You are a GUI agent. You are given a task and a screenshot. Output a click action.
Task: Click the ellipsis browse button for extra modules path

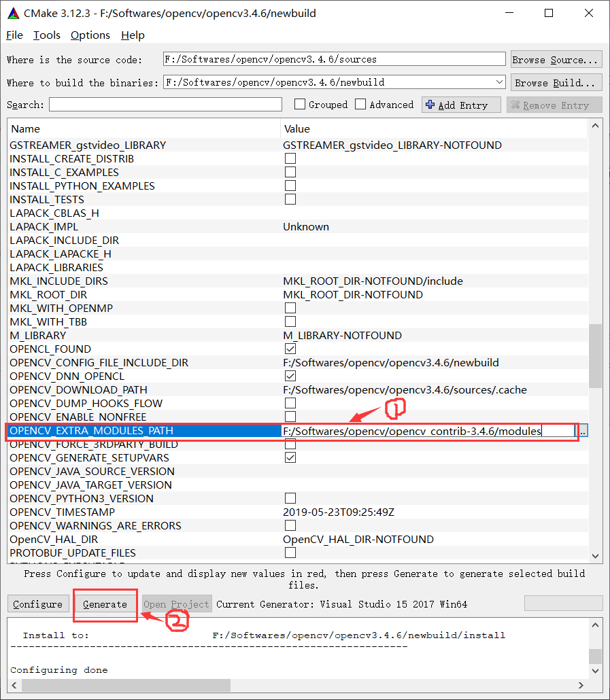[583, 431]
